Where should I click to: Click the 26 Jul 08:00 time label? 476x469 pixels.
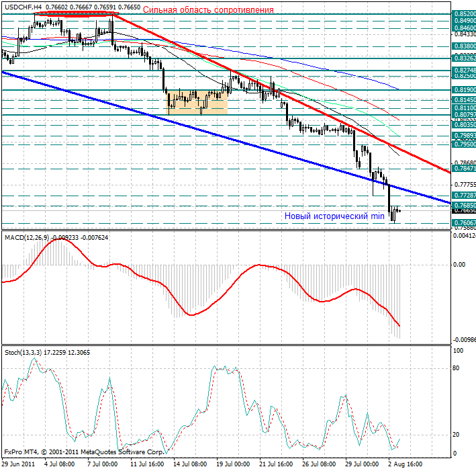coord(319,464)
